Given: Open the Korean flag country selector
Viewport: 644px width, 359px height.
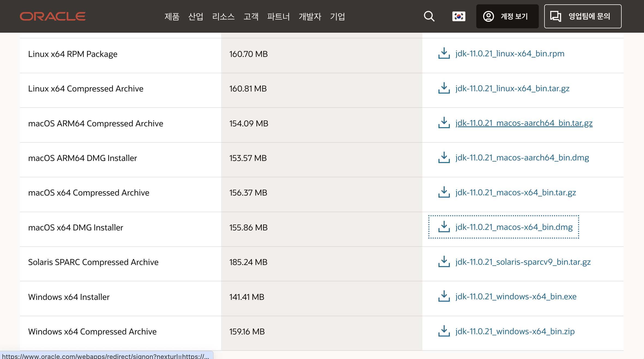Looking at the screenshot, I should pyautogui.click(x=459, y=16).
